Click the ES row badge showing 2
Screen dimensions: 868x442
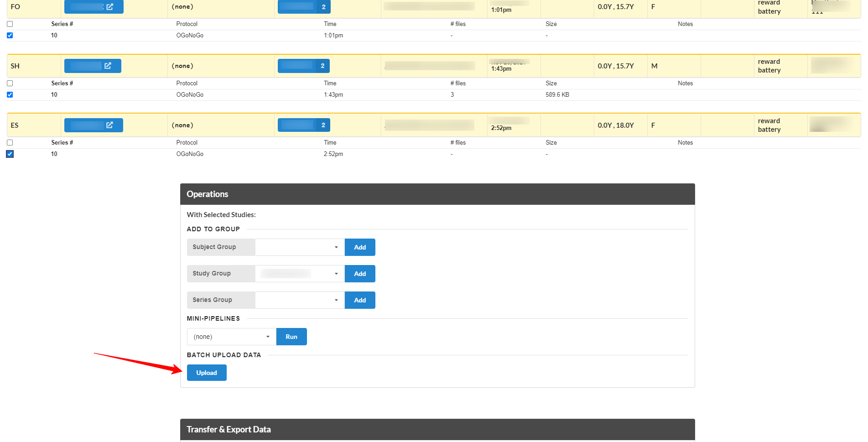pyautogui.click(x=323, y=125)
